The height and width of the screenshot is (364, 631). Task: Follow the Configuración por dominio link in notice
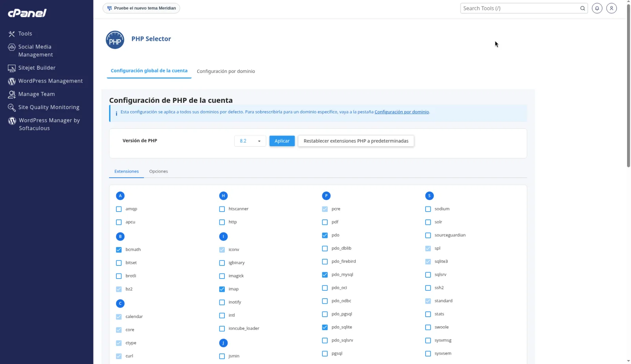pyautogui.click(x=402, y=112)
